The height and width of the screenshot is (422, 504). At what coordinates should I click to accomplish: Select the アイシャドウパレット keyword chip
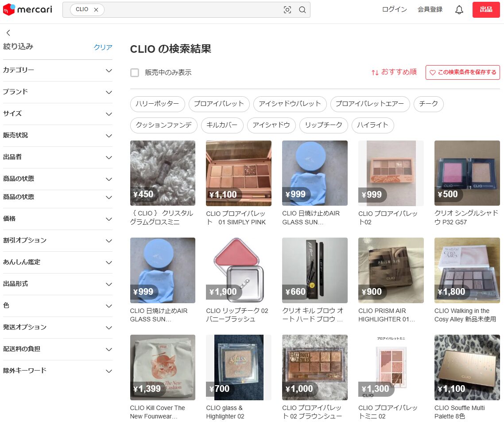pyautogui.click(x=290, y=104)
